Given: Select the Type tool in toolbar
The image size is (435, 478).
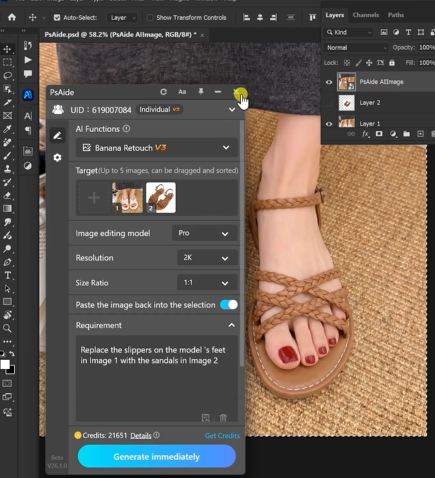Looking at the screenshot, I should 7,275.
